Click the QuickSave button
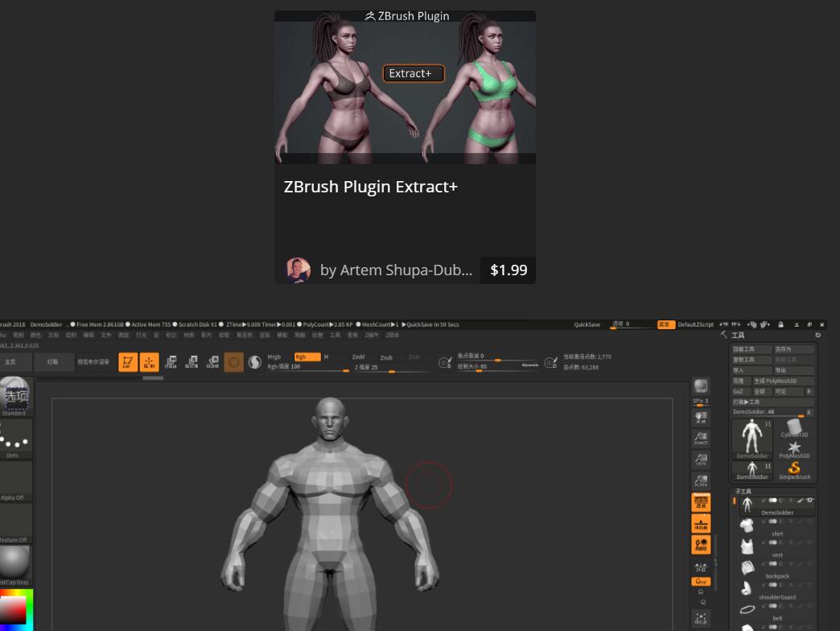 pos(587,324)
